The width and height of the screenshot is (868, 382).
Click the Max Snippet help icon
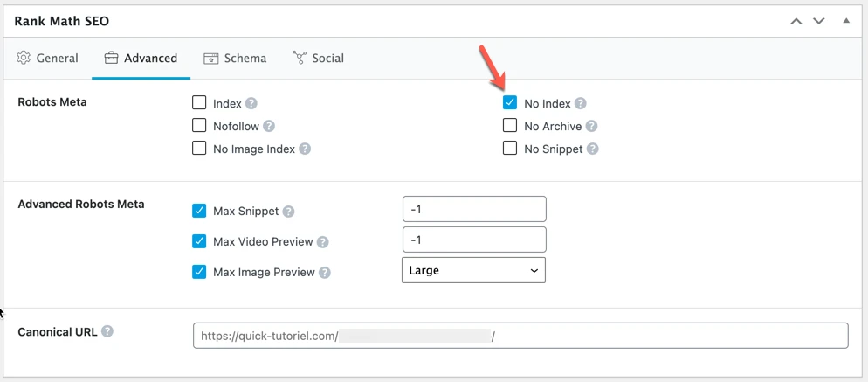288,212
